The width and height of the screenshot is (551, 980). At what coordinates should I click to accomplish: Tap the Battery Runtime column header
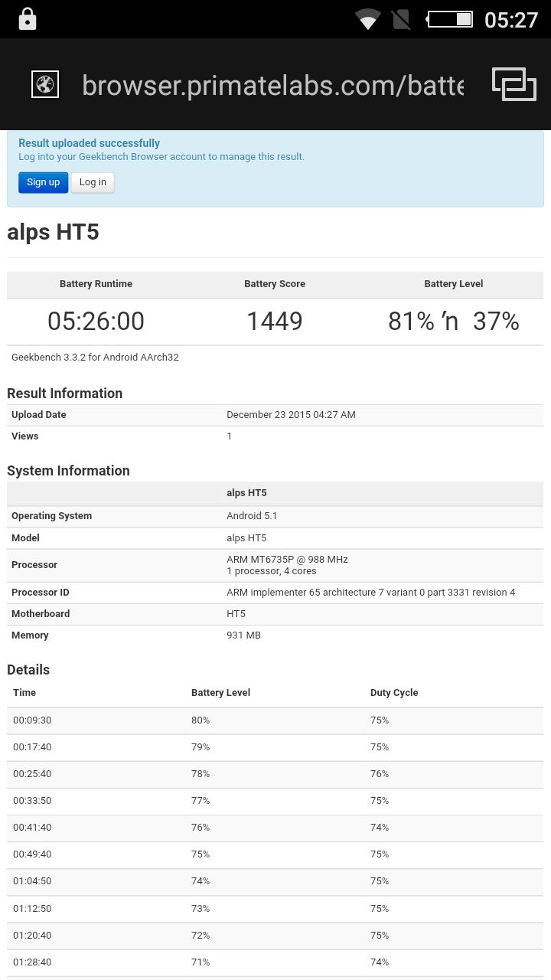pyautogui.click(x=96, y=284)
